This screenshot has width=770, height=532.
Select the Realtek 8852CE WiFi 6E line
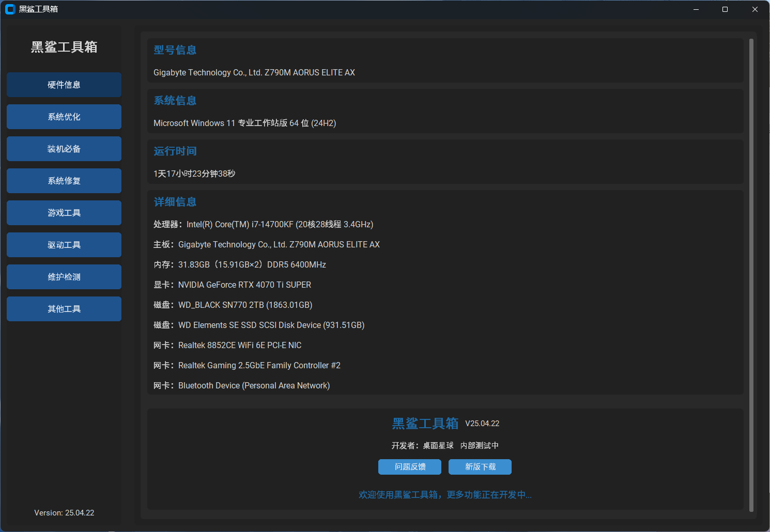coord(227,345)
